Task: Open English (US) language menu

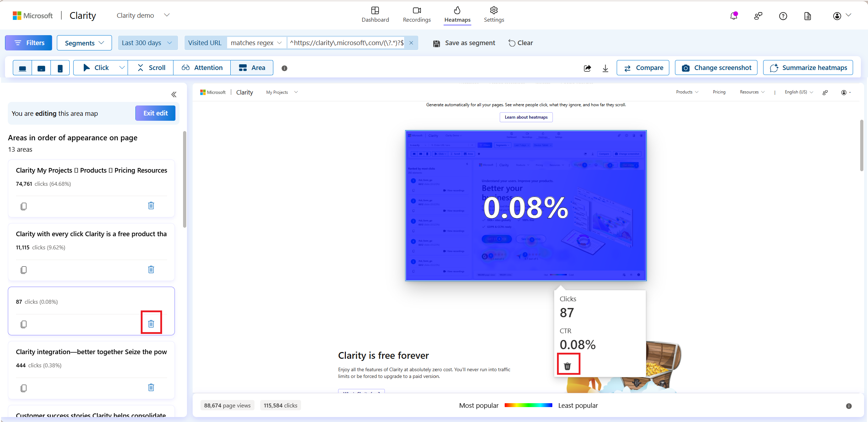Action: pyautogui.click(x=799, y=92)
